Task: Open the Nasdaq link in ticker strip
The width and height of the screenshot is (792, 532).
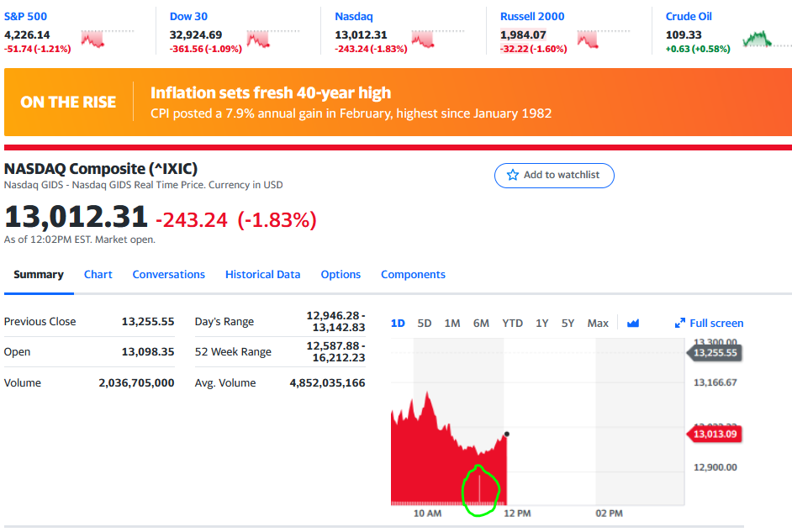Action: 354,16
